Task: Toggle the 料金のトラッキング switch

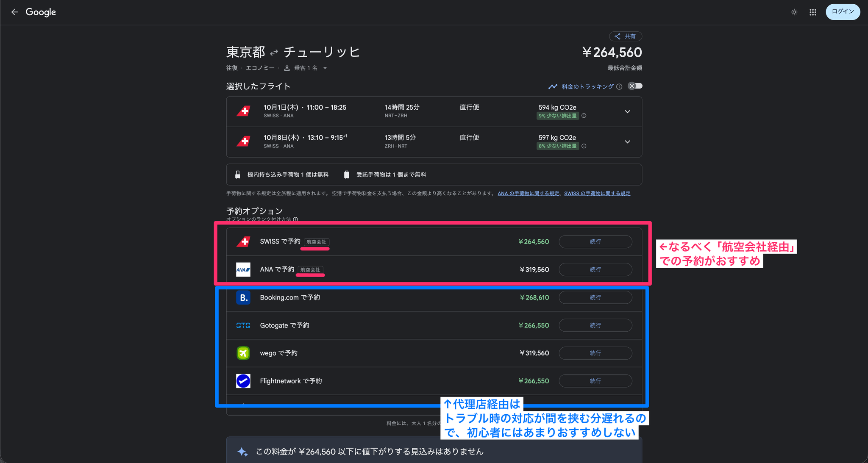Action: (x=635, y=86)
